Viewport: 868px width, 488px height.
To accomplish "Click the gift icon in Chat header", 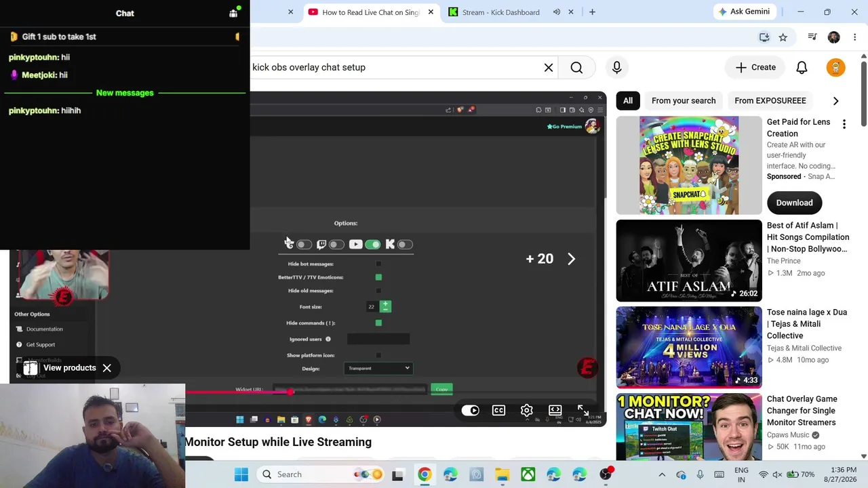I will [233, 13].
